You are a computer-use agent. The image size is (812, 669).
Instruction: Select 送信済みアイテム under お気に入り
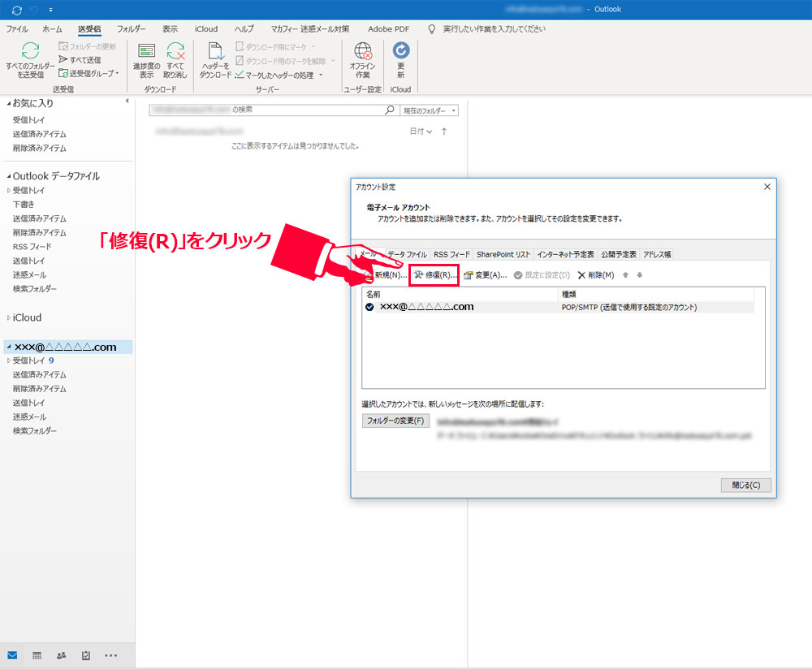pyautogui.click(x=39, y=134)
